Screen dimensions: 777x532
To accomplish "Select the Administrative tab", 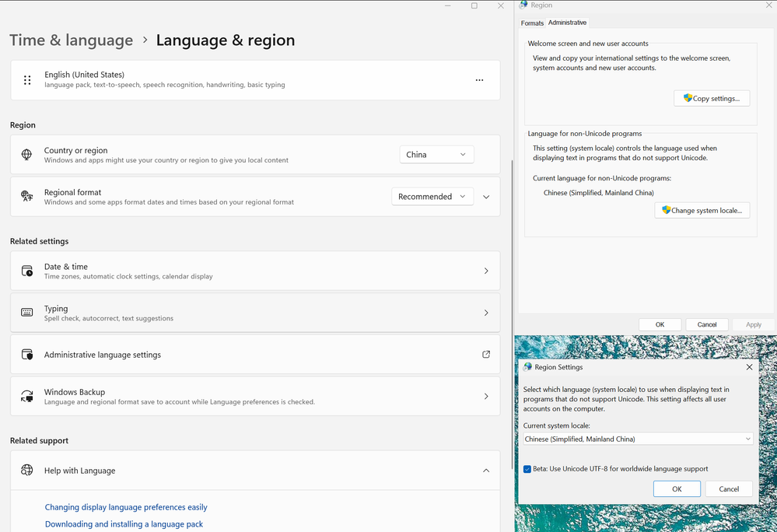I will pos(567,23).
